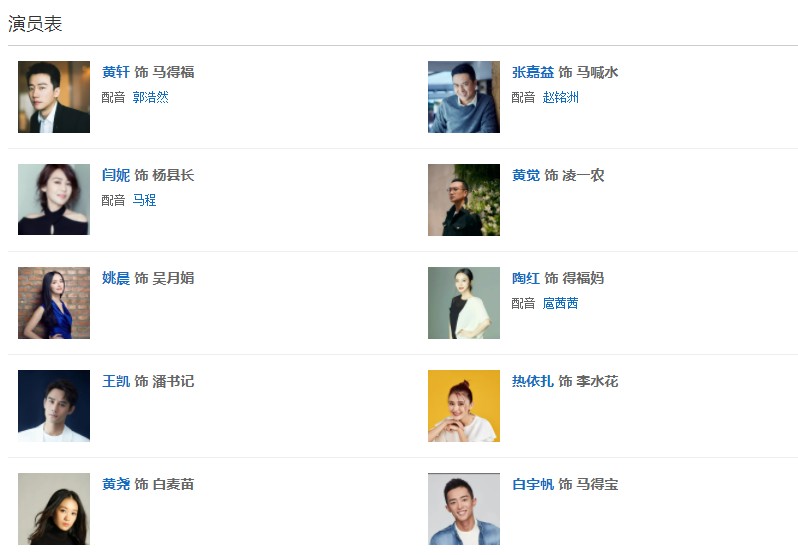Open 张嘉益's portrait thumbnail
798x555 pixels.
464,97
